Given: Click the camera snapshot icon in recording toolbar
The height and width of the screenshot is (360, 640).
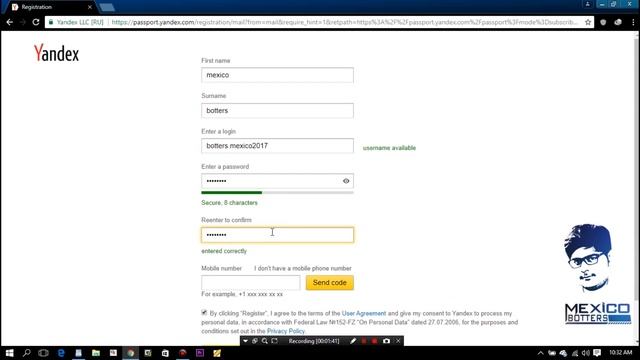Looking at the screenshot, I should pos(386,341).
